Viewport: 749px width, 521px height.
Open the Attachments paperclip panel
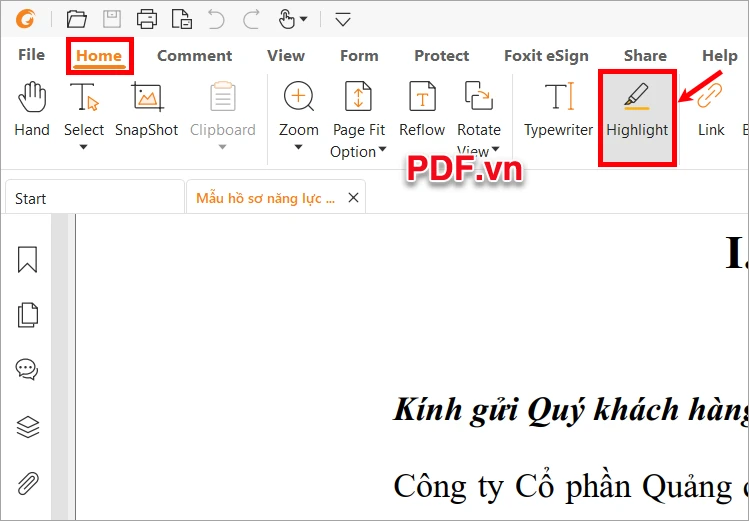[27, 483]
